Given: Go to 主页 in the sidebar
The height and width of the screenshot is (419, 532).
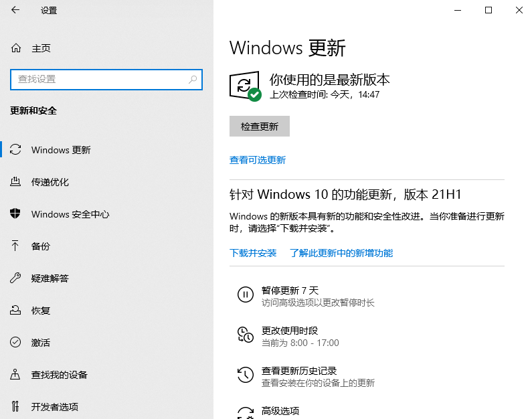Looking at the screenshot, I should click(x=41, y=48).
